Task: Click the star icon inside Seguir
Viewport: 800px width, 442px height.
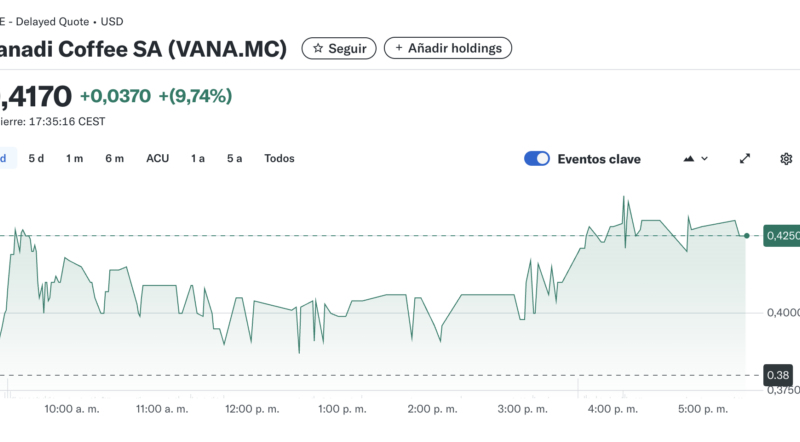Action: (318, 48)
